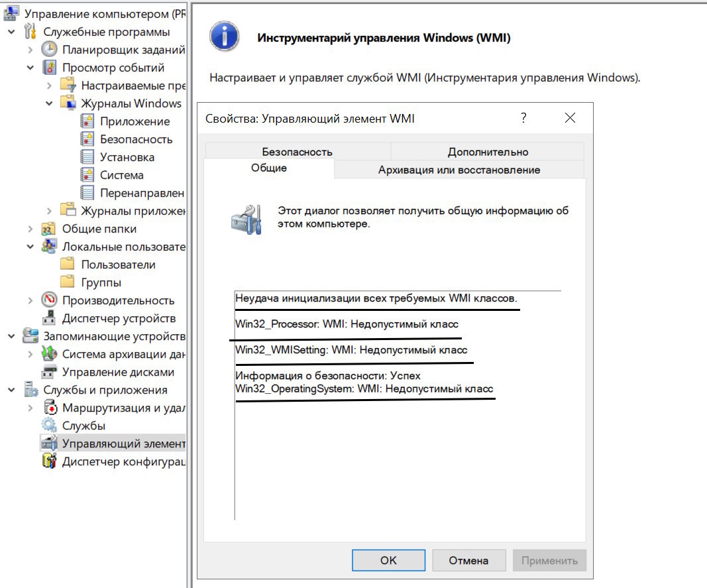The width and height of the screenshot is (707, 588).
Task: Select the Безопасность log in tree
Action: click(136, 139)
